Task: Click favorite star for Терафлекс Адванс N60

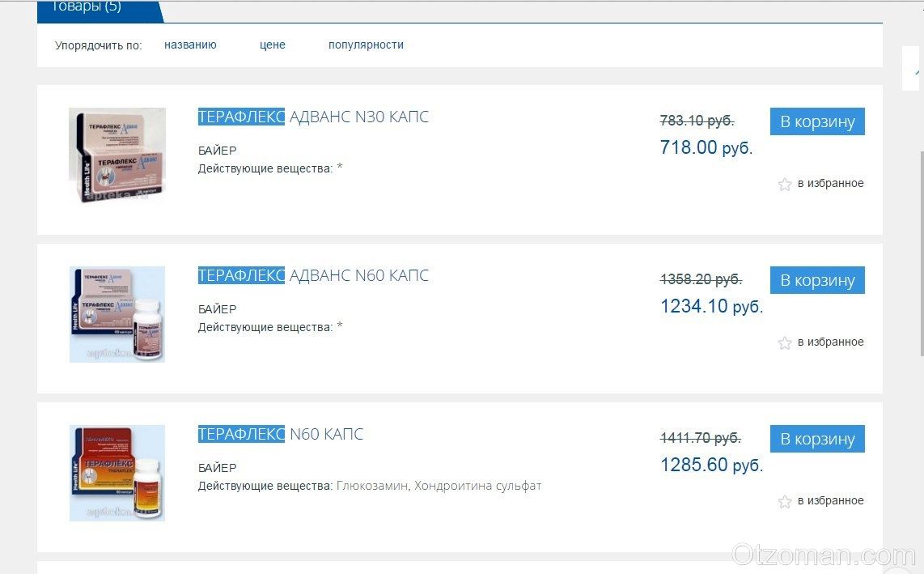Action: (x=784, y=343)
